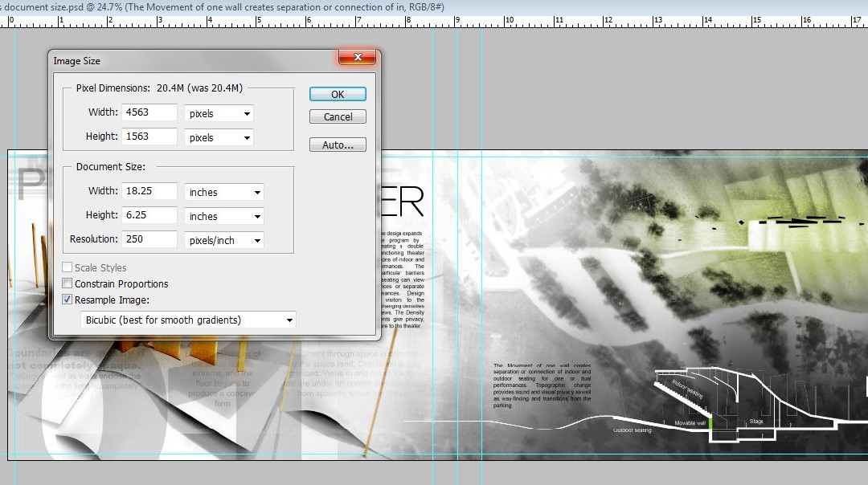Click document Width field 18.25
Image resolution: width=868 pixels, height=485 pixels.
point(149,191)
